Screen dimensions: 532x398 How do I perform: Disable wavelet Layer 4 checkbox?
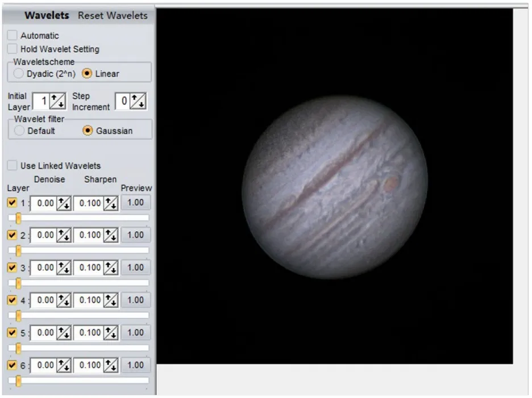tap(12, 300)
